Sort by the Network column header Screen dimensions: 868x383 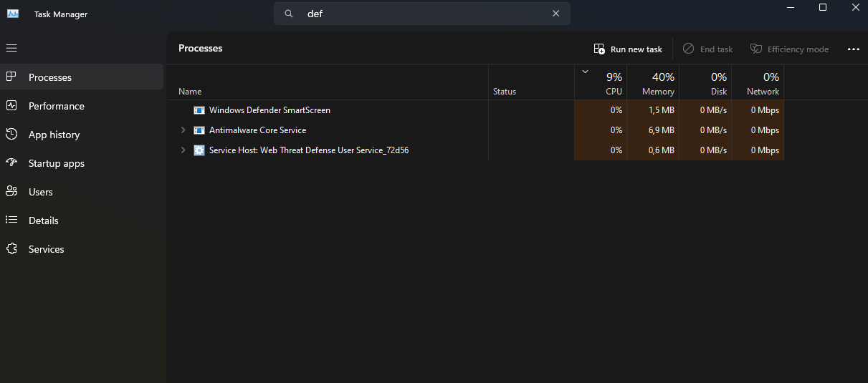tap(758, 82)
